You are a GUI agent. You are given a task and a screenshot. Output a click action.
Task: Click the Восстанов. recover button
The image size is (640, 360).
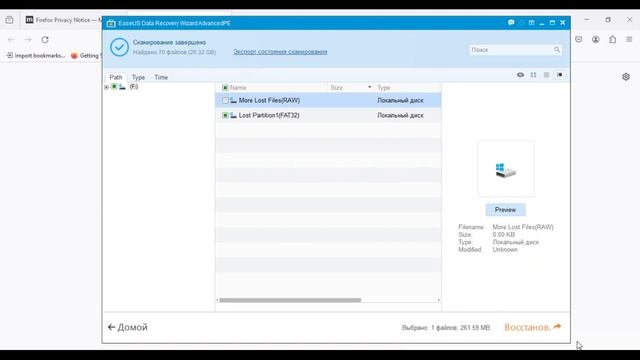[533, 327]
